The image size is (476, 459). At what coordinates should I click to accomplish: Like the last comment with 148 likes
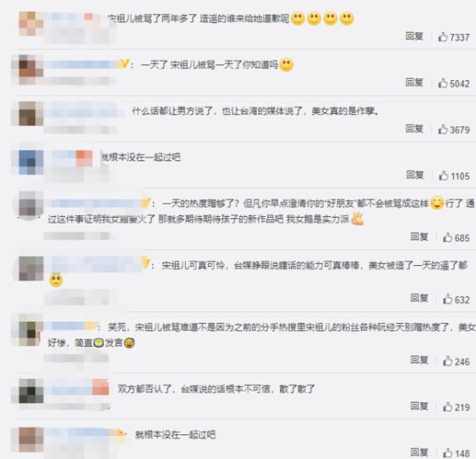(x=447, y=453)
